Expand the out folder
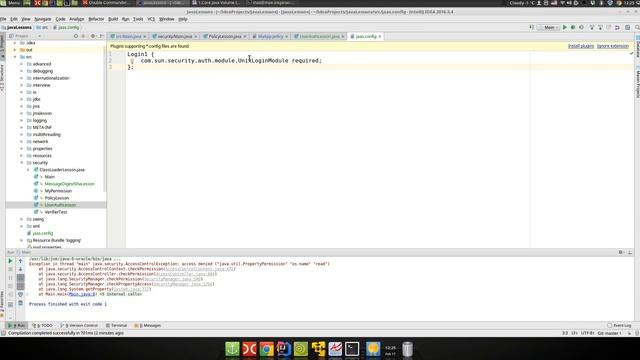The height and width of the screenshot is (360, 640). (15, 50)
